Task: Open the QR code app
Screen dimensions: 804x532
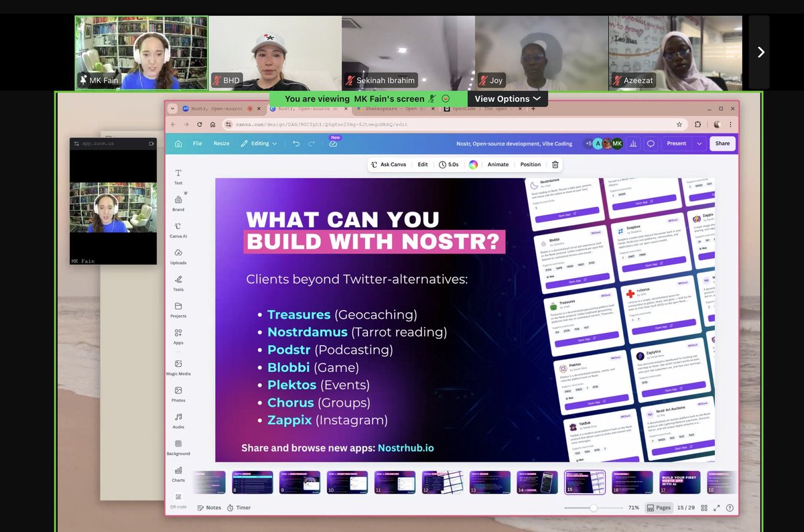Action: (x=178, y=501)
